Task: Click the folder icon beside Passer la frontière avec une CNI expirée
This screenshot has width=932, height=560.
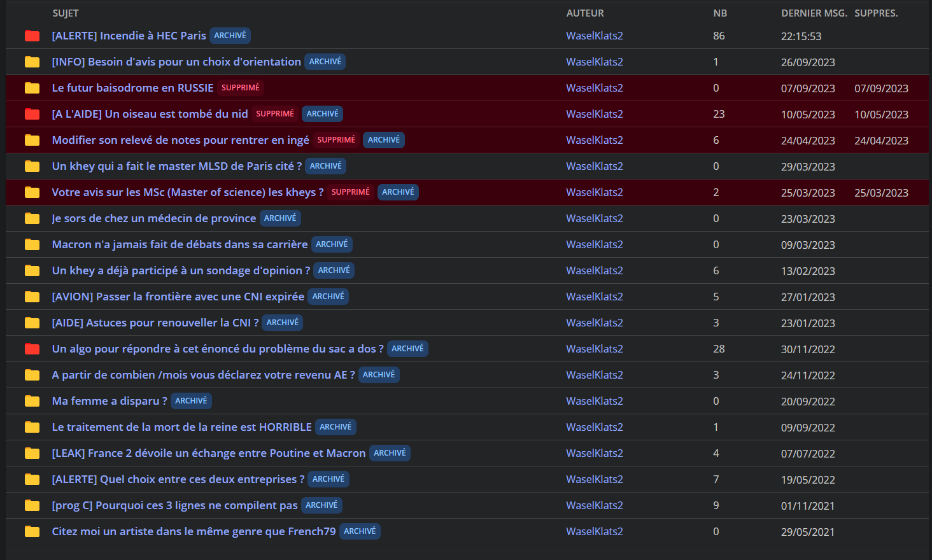Action: (32, 297)
